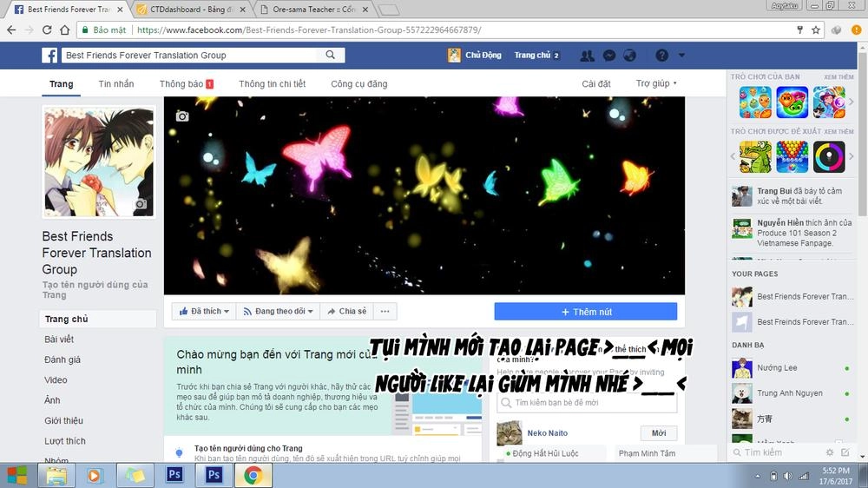Toggle the Đã thích like button
The width and height of the screenshot is (868, 488).
(x=205, y=311)
